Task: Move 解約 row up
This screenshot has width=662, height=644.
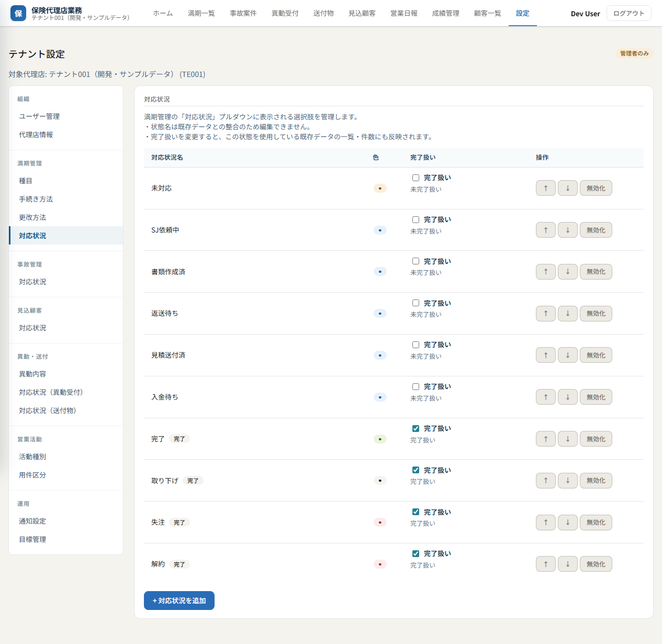Action: pos(546,564)
